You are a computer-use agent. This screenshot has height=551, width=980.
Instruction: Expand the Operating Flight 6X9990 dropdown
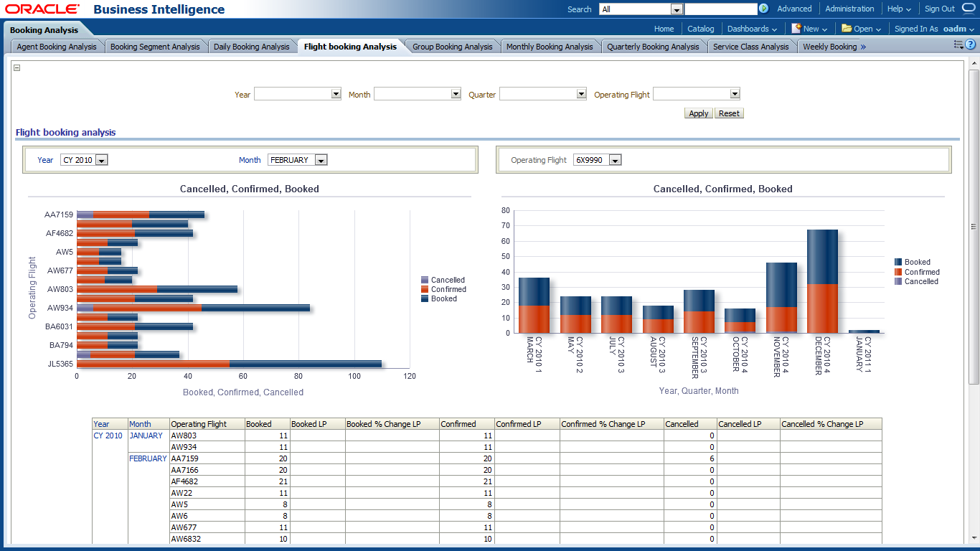614,160
